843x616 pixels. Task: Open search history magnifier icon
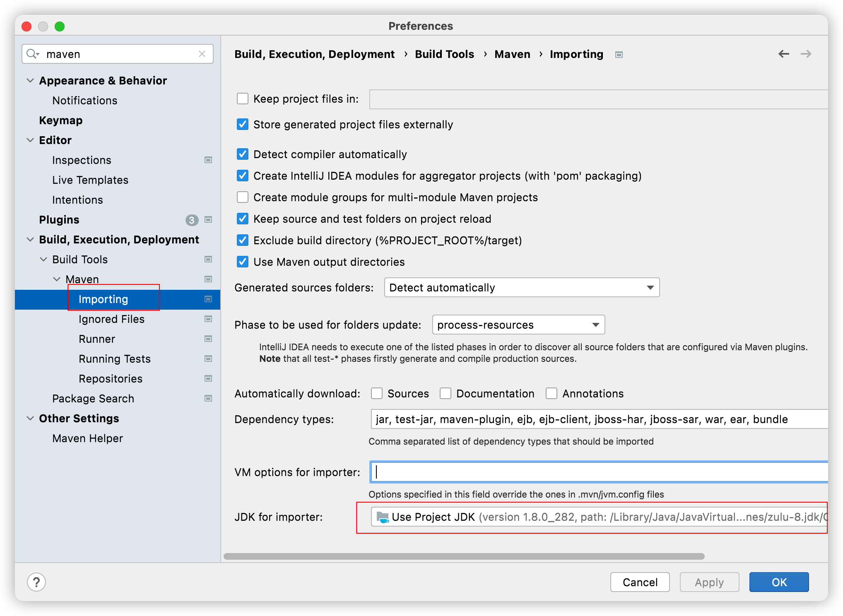click(33, 54)
